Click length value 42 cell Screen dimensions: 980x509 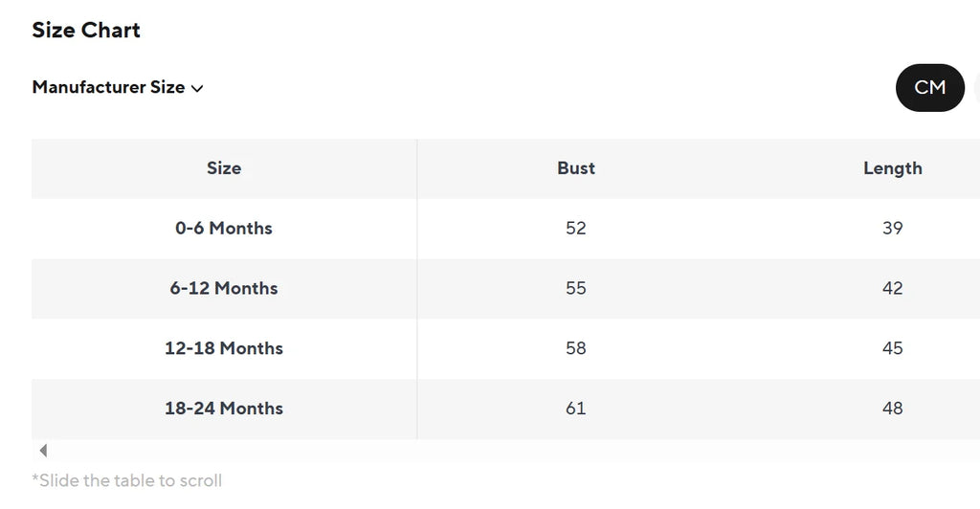[893, 289]
